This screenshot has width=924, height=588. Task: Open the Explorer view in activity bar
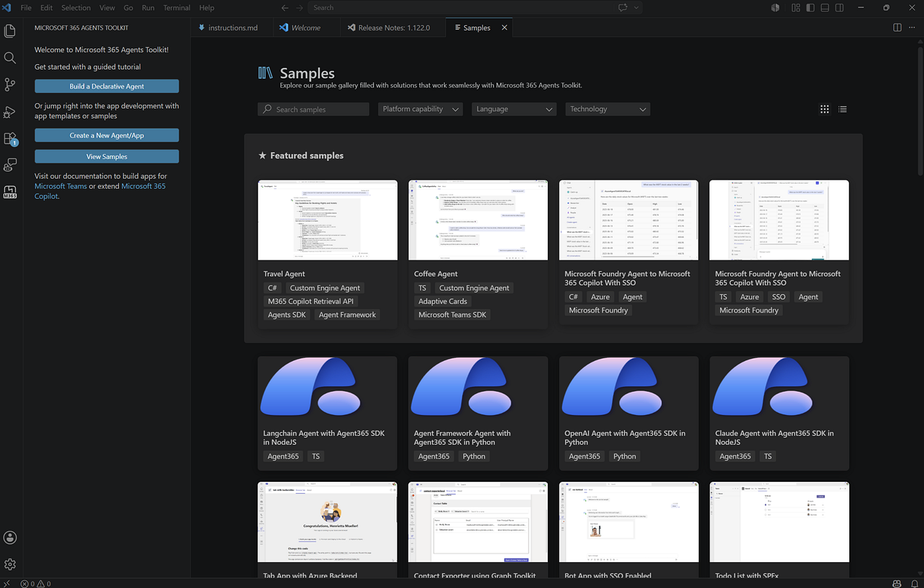pyautogui.click(x=10, y=31)
